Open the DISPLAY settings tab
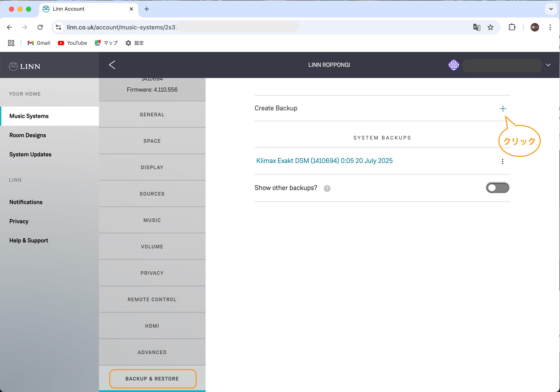 click(152, 167)
